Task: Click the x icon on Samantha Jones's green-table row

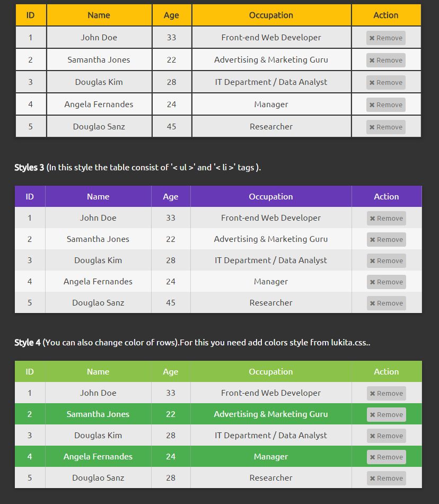Action: pos(373,415)
